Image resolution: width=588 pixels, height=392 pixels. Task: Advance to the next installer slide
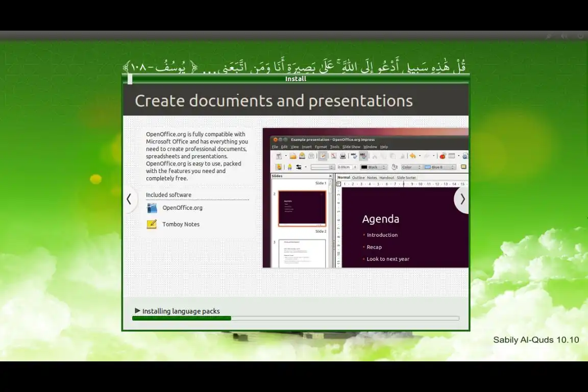[x=462, y=199]
